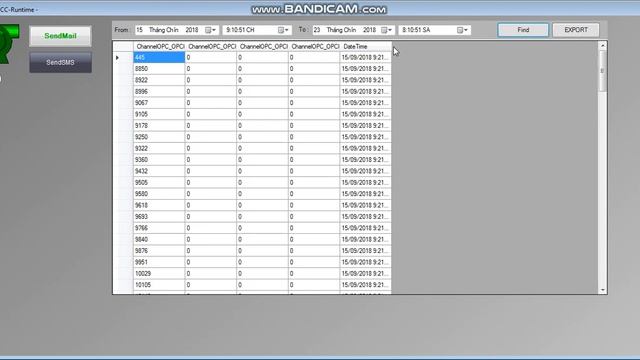Select cell with value 9618
640x360 pixels.
[x=159, y=205]
